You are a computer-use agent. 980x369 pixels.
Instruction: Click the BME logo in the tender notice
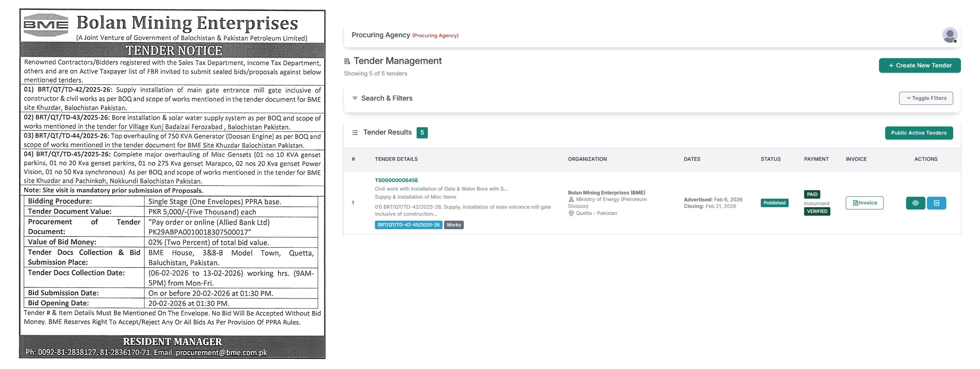coord(46,25)
